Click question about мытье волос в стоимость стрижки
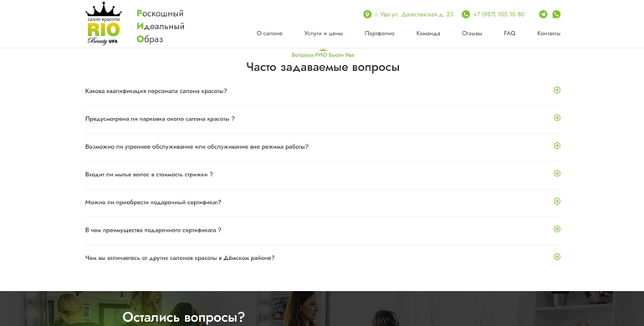 tap(149, 175)
